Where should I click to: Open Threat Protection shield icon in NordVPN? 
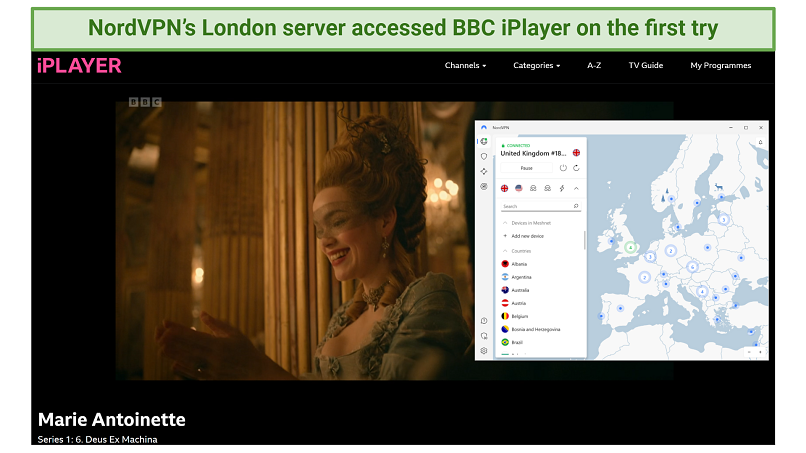click(x=484, y=156)
